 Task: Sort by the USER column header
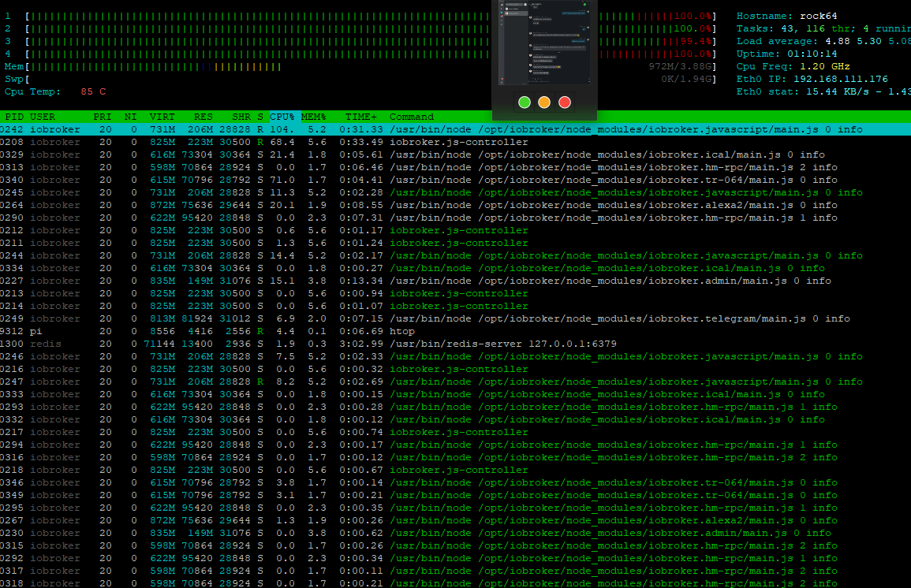pyautogui.click(x=43, y=117)
